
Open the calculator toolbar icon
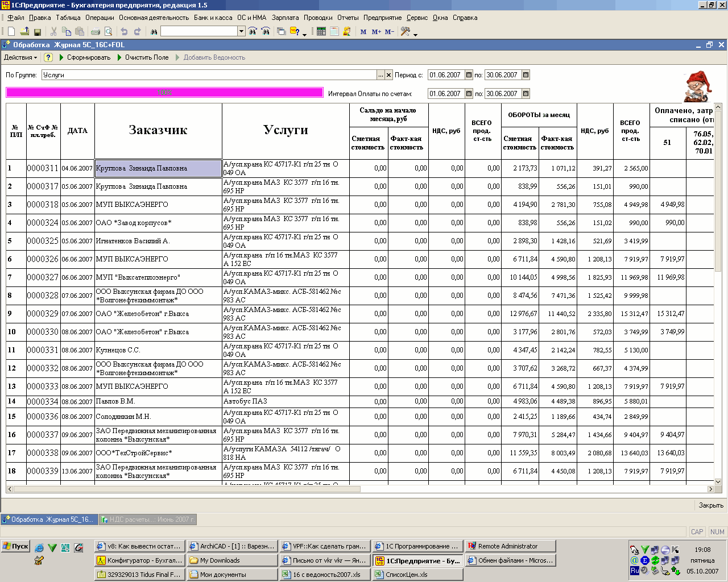pos(321,32)
